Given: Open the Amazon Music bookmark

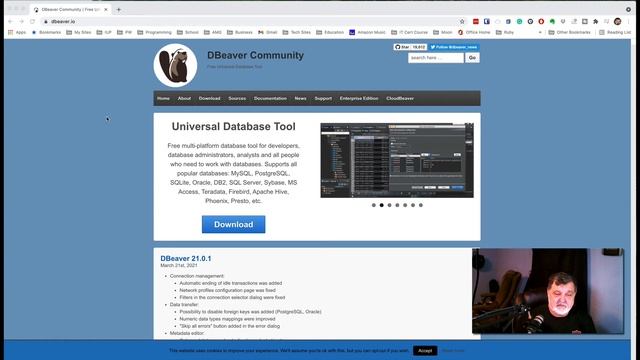Looking at the screenshot, I should coord(367,32).
